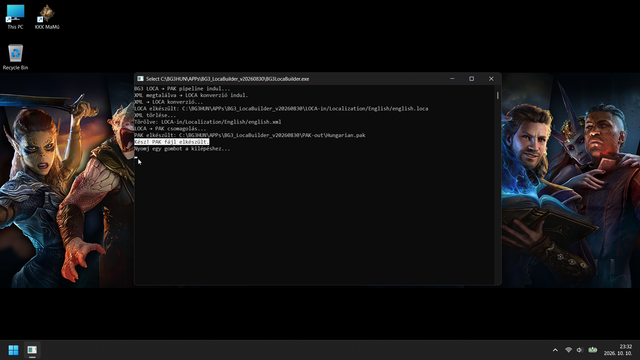
Task: Open the Windows Start menu
Action: (13, 350)
